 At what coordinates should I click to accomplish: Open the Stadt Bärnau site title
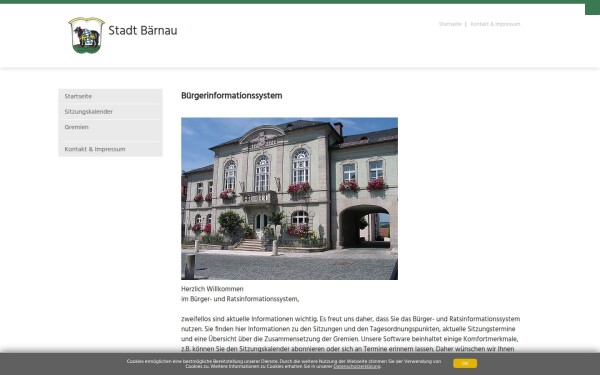coord(143,31)
